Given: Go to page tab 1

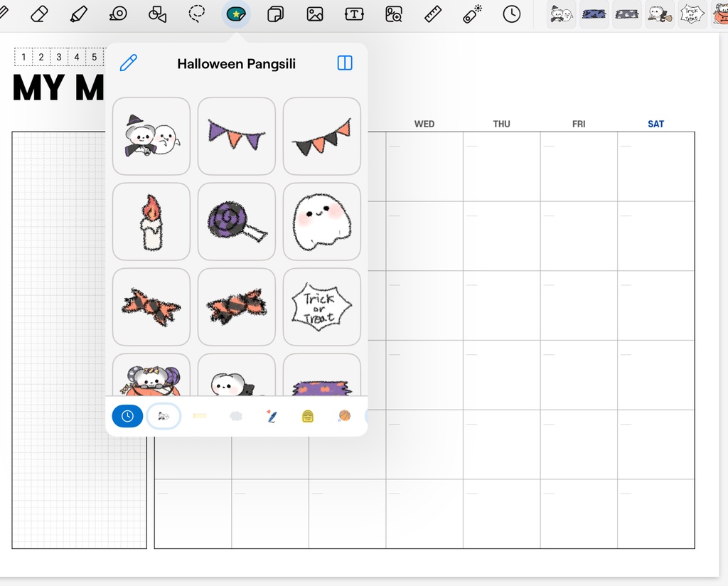Looking at the screenshot, I should click(23, 57).
